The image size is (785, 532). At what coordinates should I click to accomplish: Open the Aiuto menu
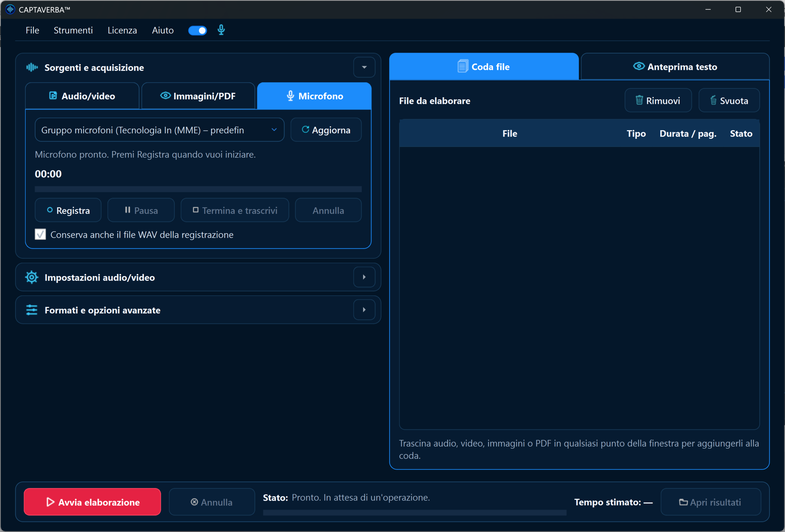[x=163, y=30]
